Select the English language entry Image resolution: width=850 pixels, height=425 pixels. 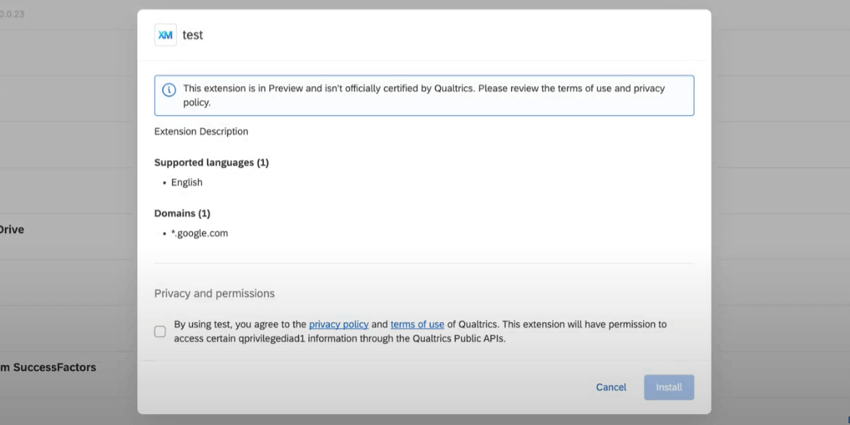pos(187,182)
